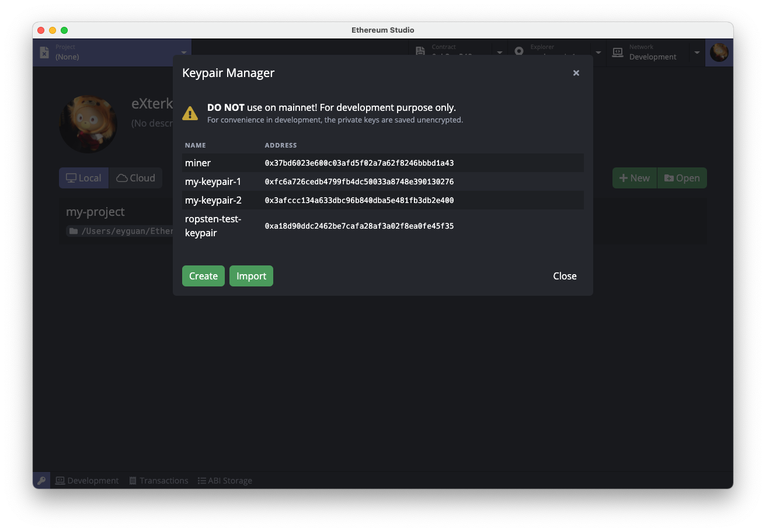Click miner address 0x37bd6023e600c03afd5f02a7a62f8246bbbd1a43
The height and width of the screenshot is (532, 766).
pos(359,163)
